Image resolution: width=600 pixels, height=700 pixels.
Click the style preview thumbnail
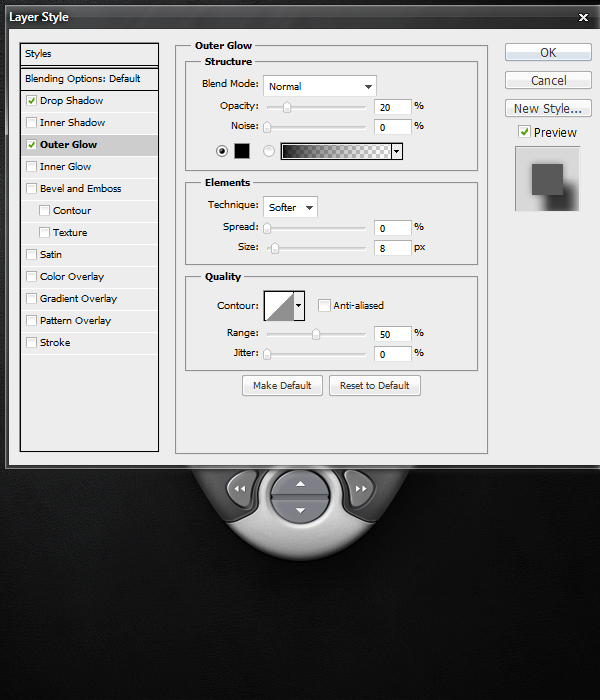547,179
